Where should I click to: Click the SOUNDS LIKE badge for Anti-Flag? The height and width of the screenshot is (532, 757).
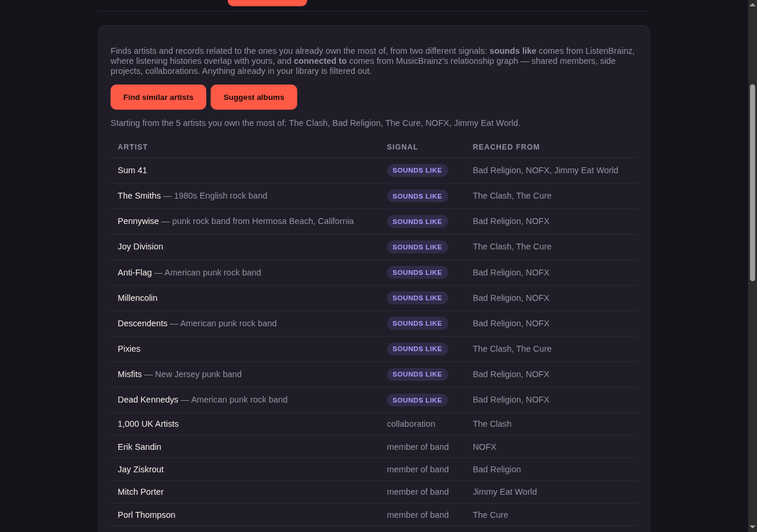click(x=418, y=273)
